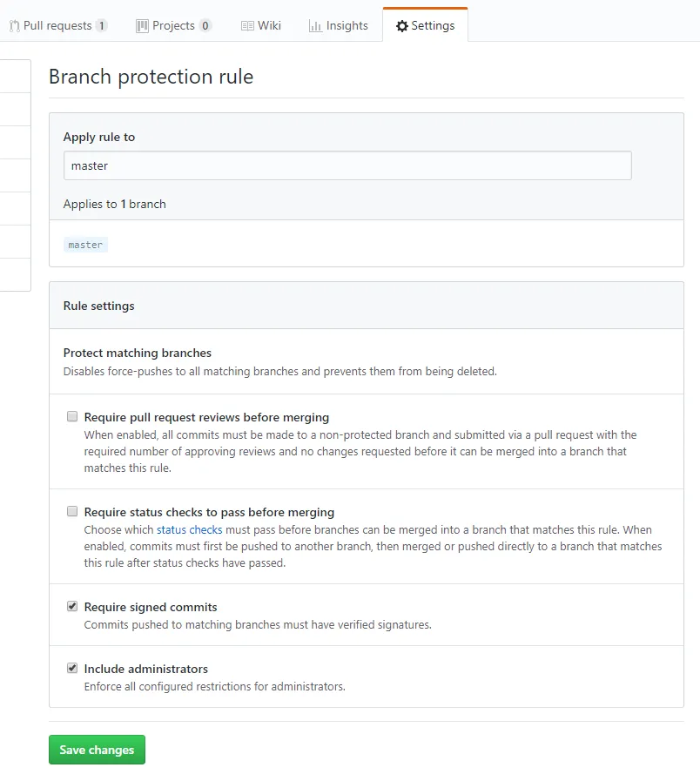Enable Require status checks to pass
700x781 pixels.
point(72,512)
